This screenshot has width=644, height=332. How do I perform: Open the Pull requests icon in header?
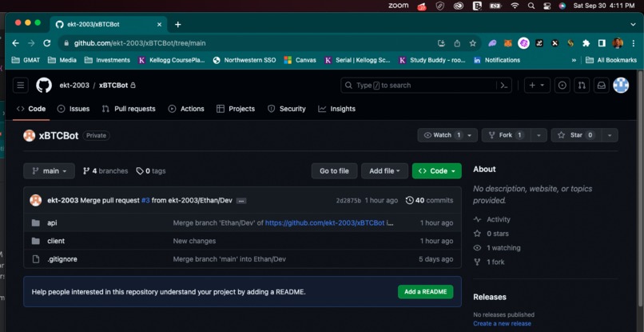click(x=582, y=85)
